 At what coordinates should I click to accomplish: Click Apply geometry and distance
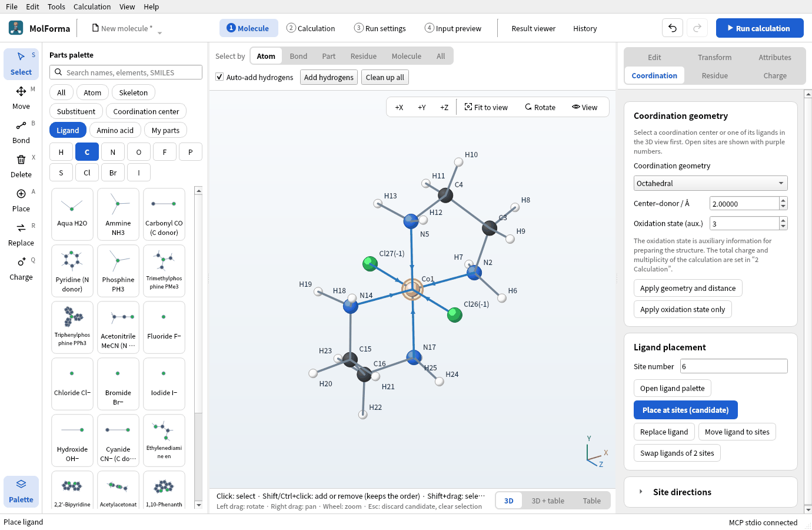pos(688,288)
